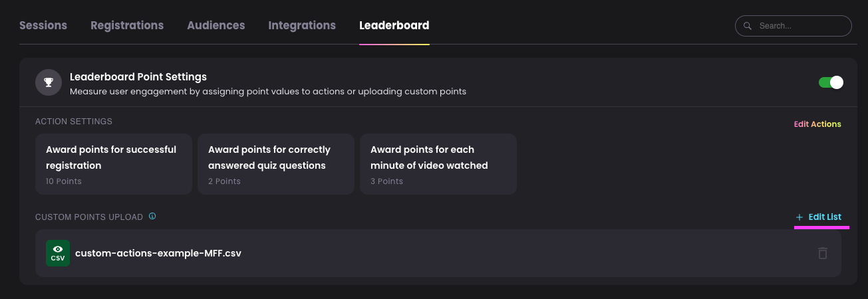868x299 pixels.
Task: Delete the custom-actions-example-MFF.csv file with trash icon
Action: 823,253
